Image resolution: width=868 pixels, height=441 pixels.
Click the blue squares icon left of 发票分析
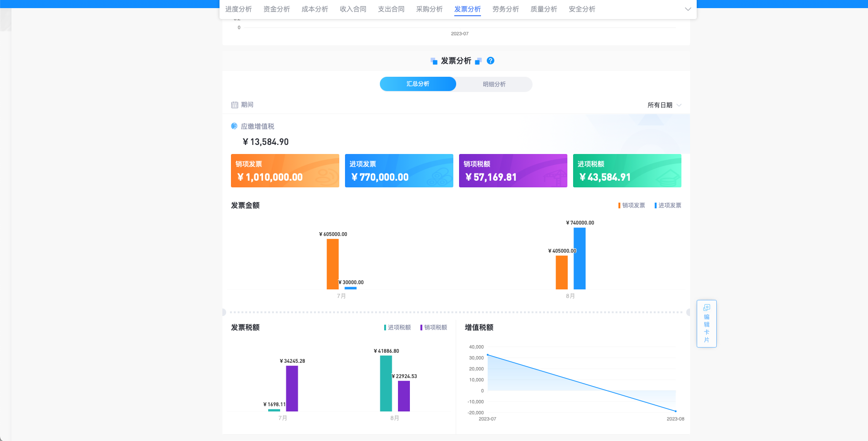coord(433,61)
